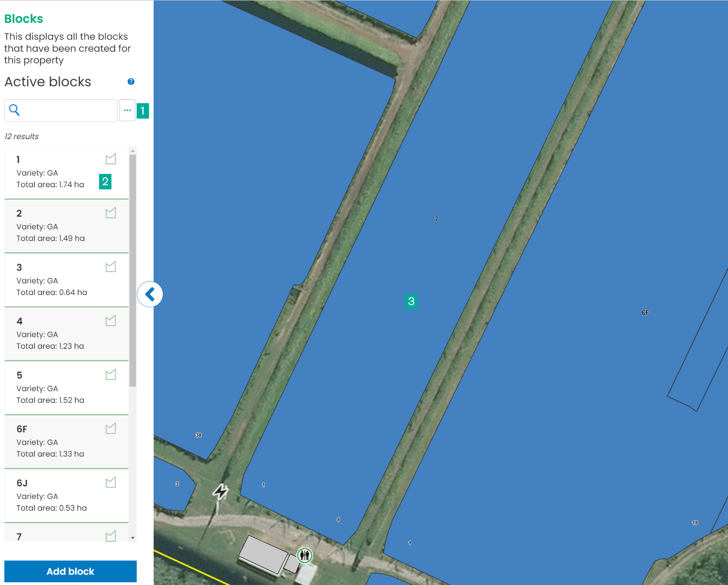
Task: Click block 7 label on the map
Action: 436,219
